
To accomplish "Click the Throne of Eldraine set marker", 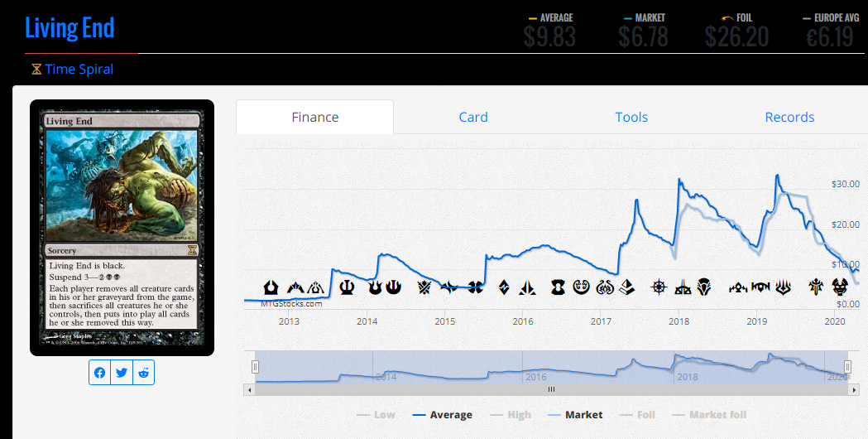I will coord(816,287).
